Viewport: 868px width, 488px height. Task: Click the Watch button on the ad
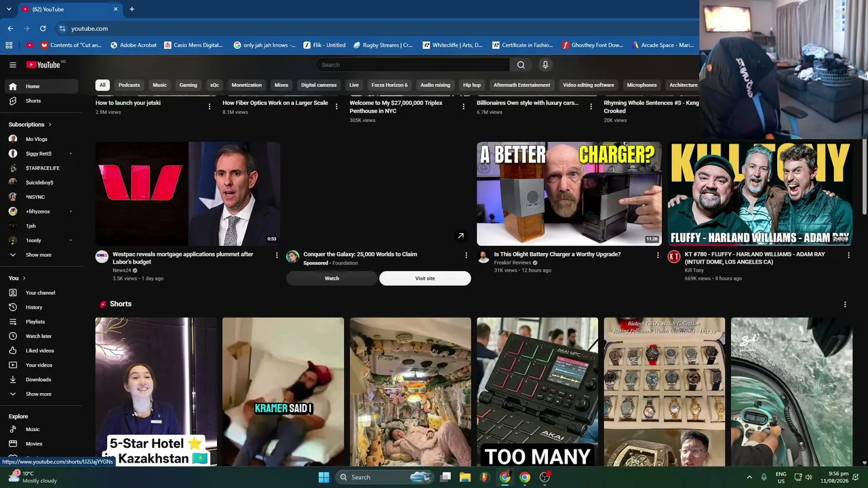[x=332, y=279]
